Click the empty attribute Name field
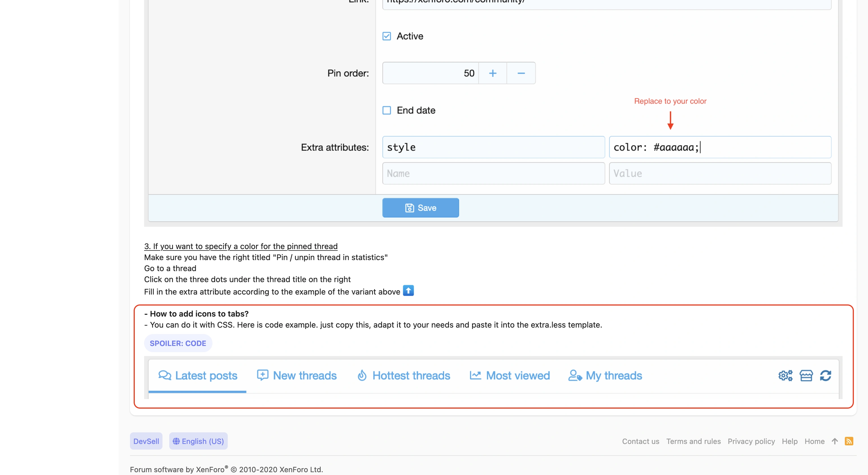The height and width of the screenshot is (475, 868). (493, 173)
